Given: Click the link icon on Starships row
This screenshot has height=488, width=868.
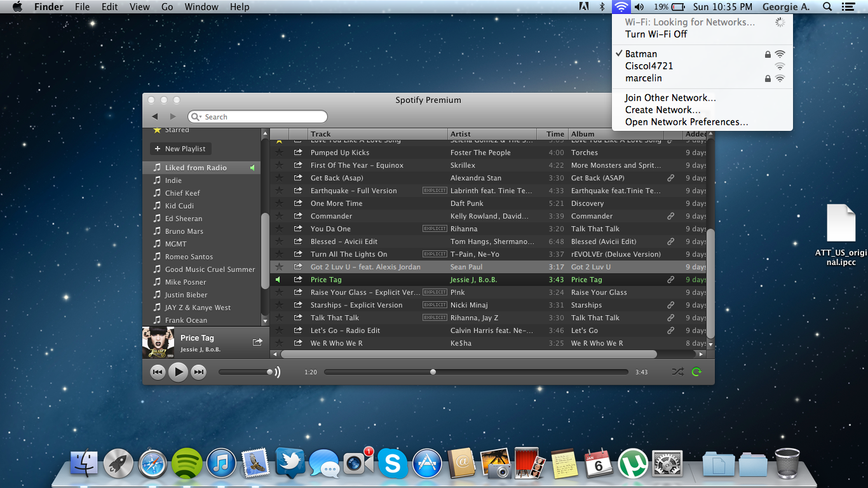Looking at the screenshot, I should pyautogui.click(x=670, y=305).
